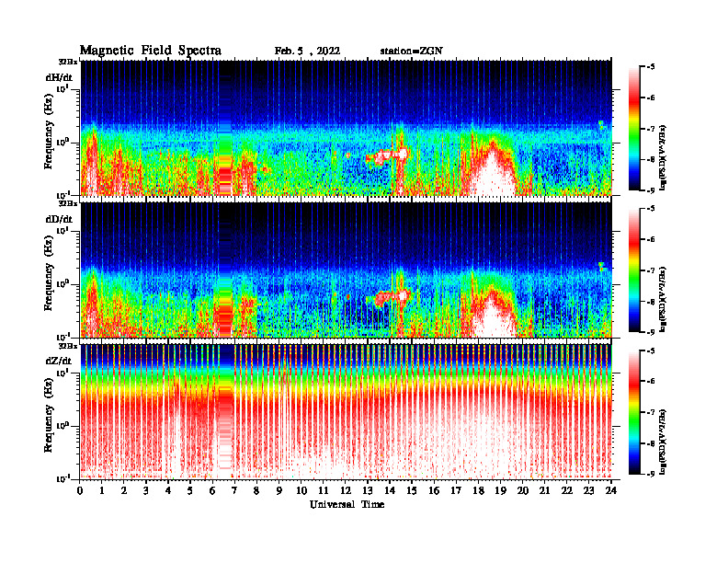Image resolution: width=728 pixels, height=563 pixels.
Task: Click hour tick label "6" on time axis
Action: coord(212,491)
